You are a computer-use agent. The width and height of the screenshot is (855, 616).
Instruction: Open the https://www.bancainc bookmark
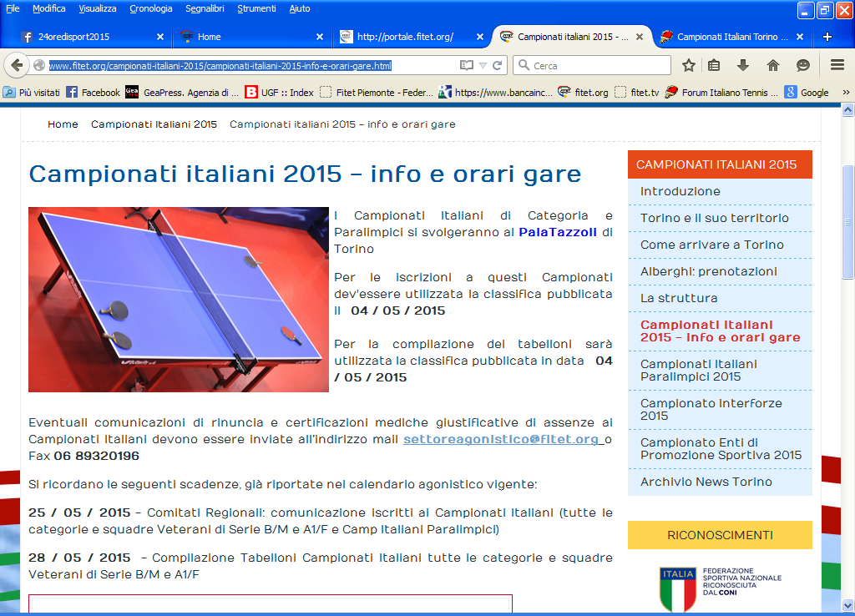496,93
